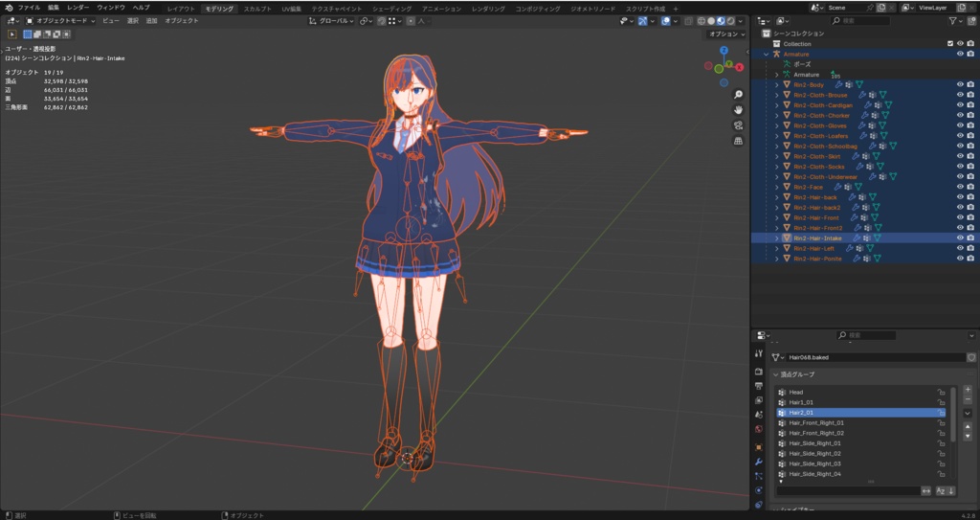Switch perspective/orthographic with the grid gizmo
The image size is (980, 520).
pyautogui.click(x=738, y=142)
